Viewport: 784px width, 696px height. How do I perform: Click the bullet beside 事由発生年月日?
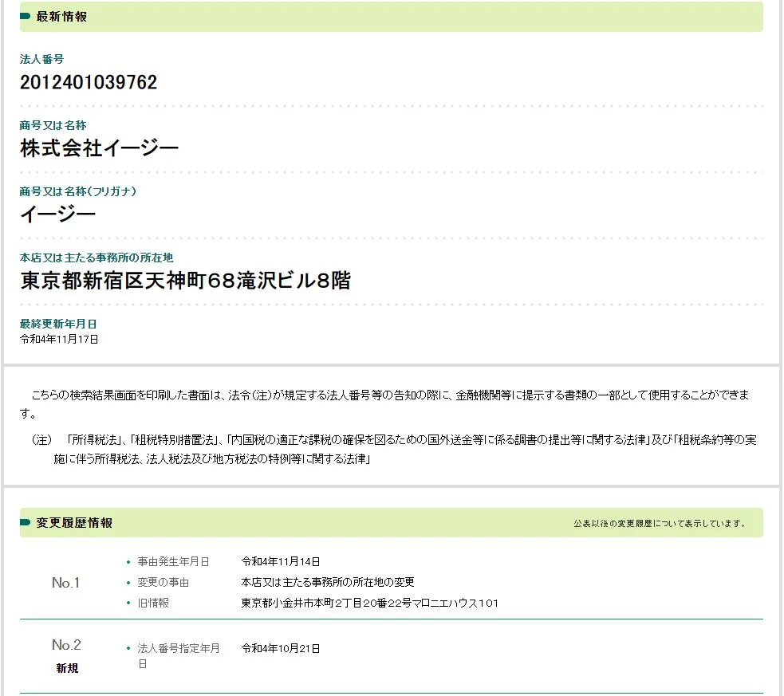click(x=128, y=562)
